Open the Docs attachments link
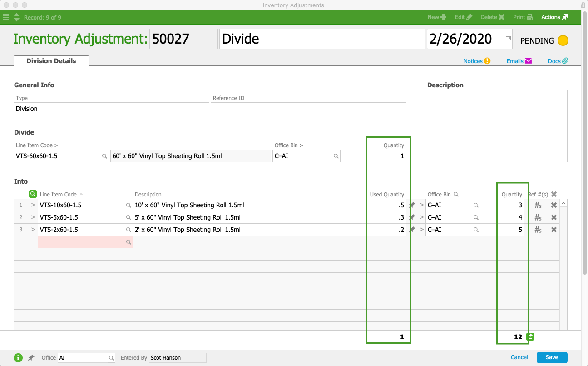The height and width of the screenshot is (366, 588). pos(558,61)
